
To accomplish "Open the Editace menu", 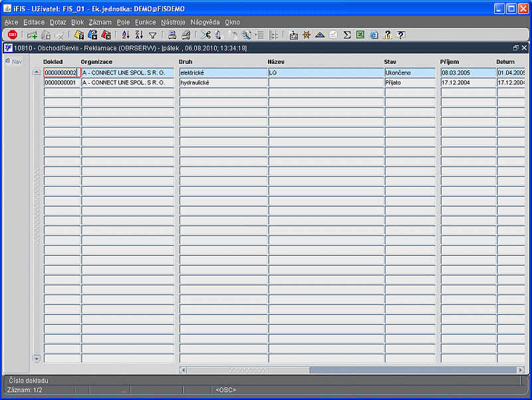I will pyautogui.click(x=34, y=23).
